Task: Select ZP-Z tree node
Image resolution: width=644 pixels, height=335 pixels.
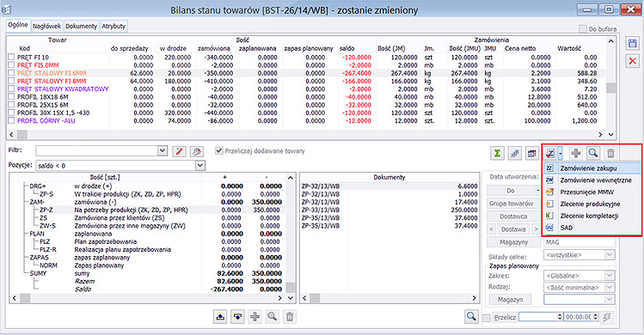Action: tap(46, 210)
